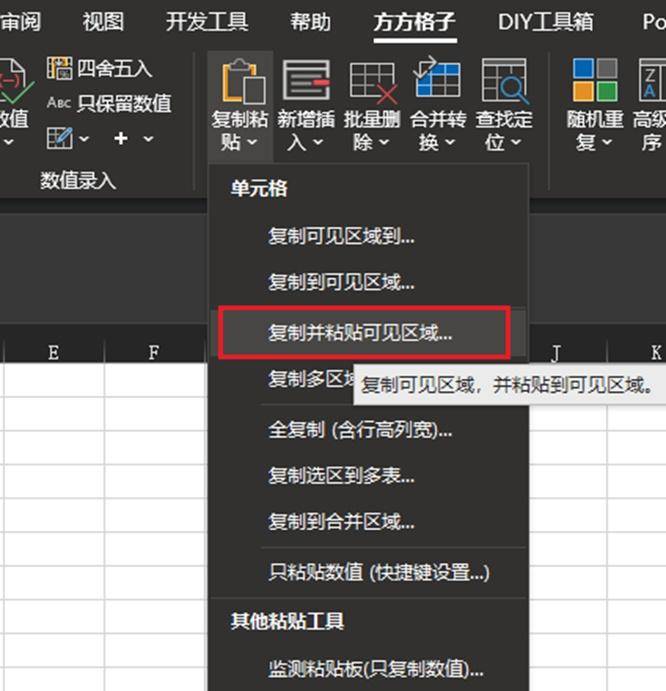Expand the 随机重复 dropdown arrow
This screenshot has width=666, height=691.
(x=607, y=142)
